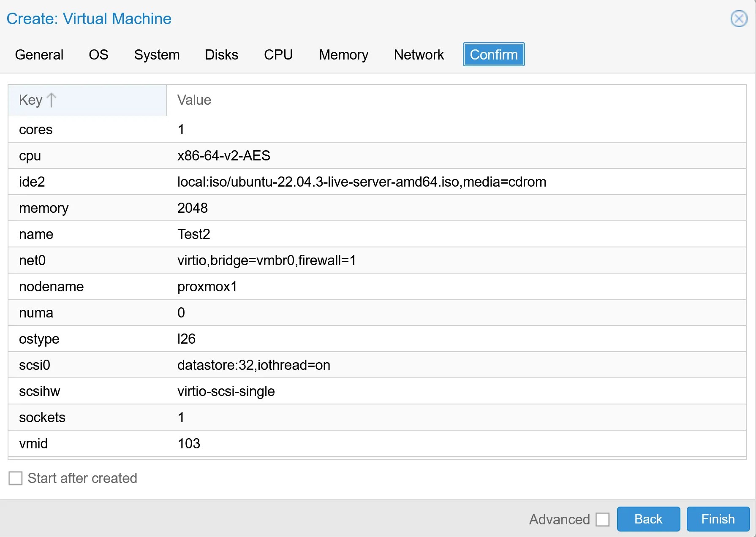Select the System tab

click(x=157, y=54)
